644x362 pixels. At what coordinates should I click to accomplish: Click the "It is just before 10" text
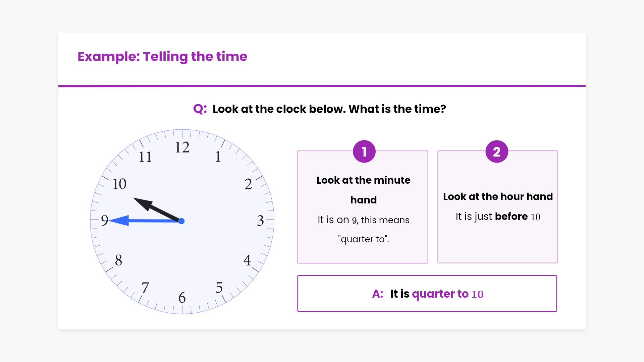tap(498, 217)
